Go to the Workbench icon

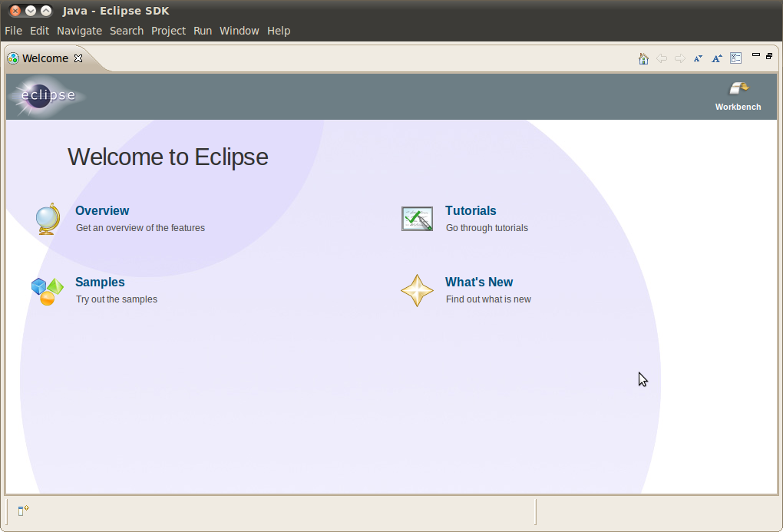(x=738, y=89)
